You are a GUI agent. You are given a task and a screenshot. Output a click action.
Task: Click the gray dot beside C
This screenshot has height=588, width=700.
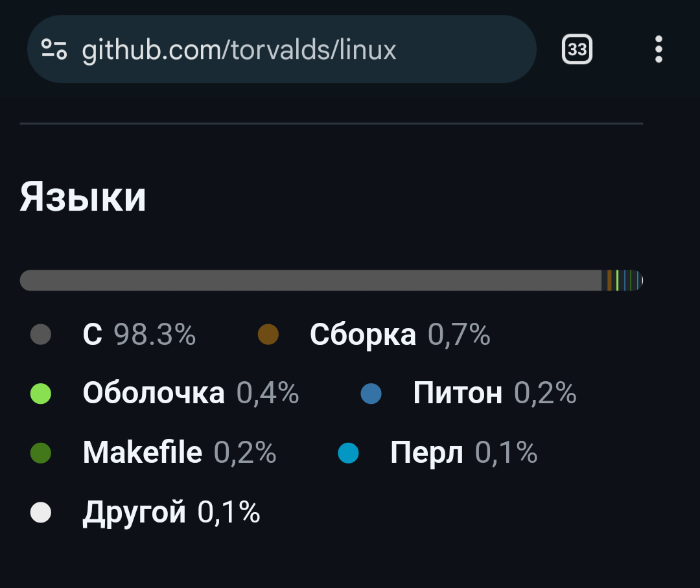pyautogui.click(x=41, y=335)
